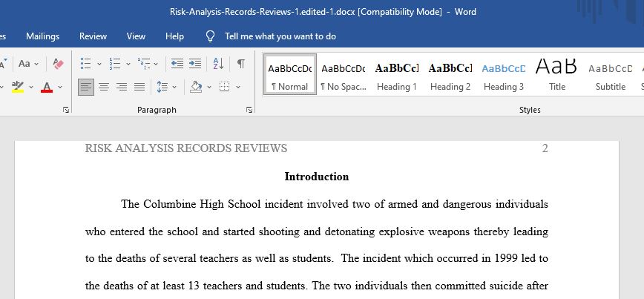Apply the Title style

[557, 74]
